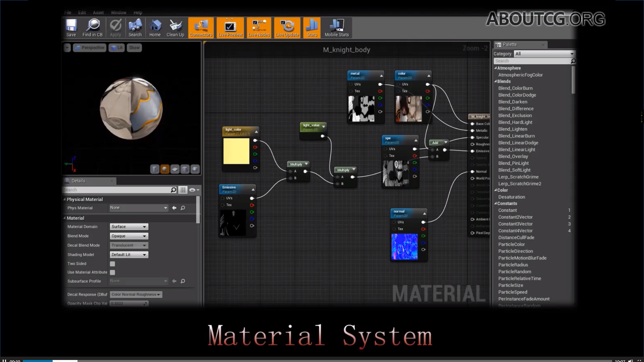The height and width of the screenshot is (362, 644).
Task: Open the Help menu
Action: 138,12
